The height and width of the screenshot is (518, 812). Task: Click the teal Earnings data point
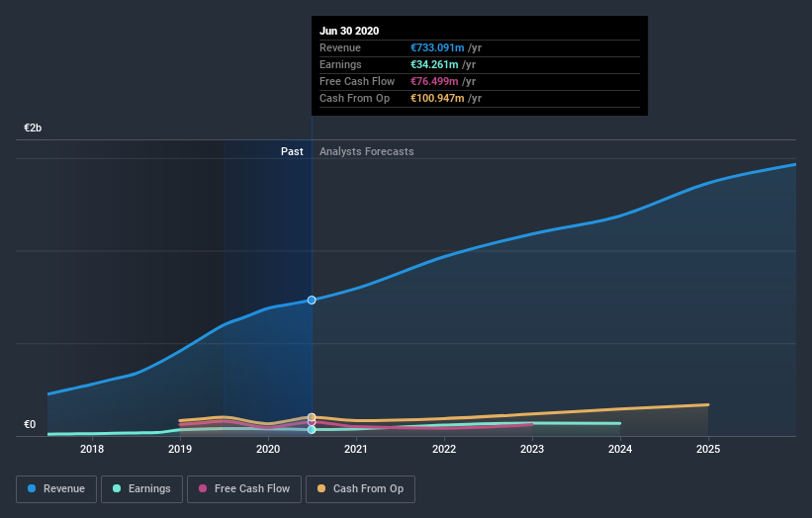[x=312, y=429]
